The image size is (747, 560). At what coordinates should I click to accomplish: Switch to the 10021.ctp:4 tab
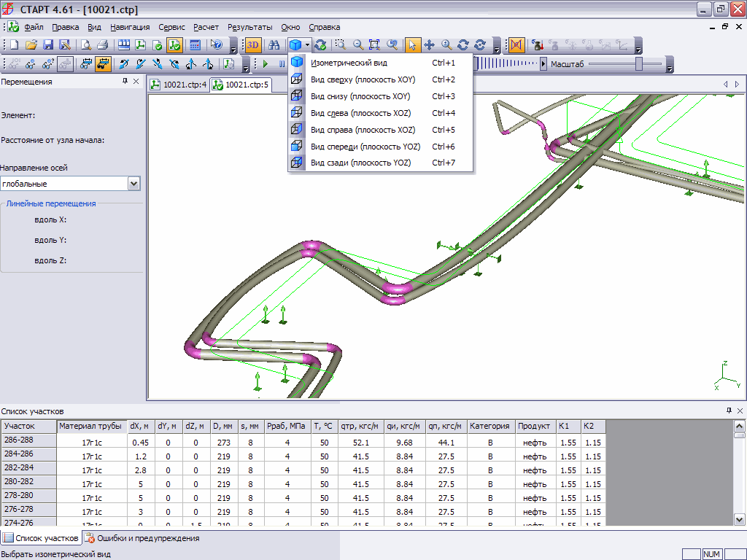(179, 85)
